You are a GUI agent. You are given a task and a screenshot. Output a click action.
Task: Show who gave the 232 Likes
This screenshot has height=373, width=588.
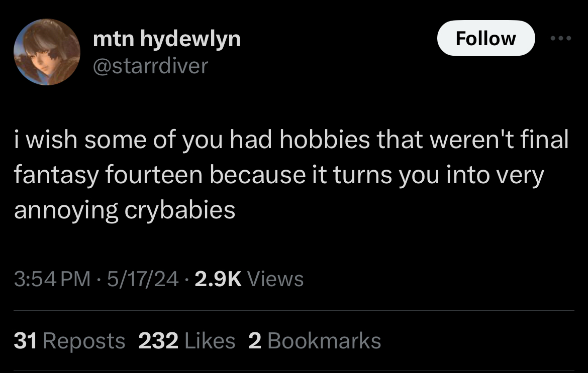coord(187,341)
